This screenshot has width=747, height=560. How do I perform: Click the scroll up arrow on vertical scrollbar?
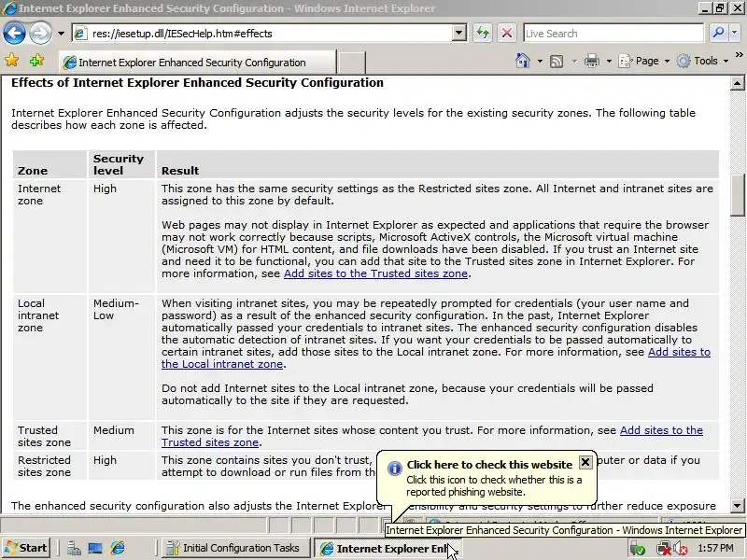737,83
